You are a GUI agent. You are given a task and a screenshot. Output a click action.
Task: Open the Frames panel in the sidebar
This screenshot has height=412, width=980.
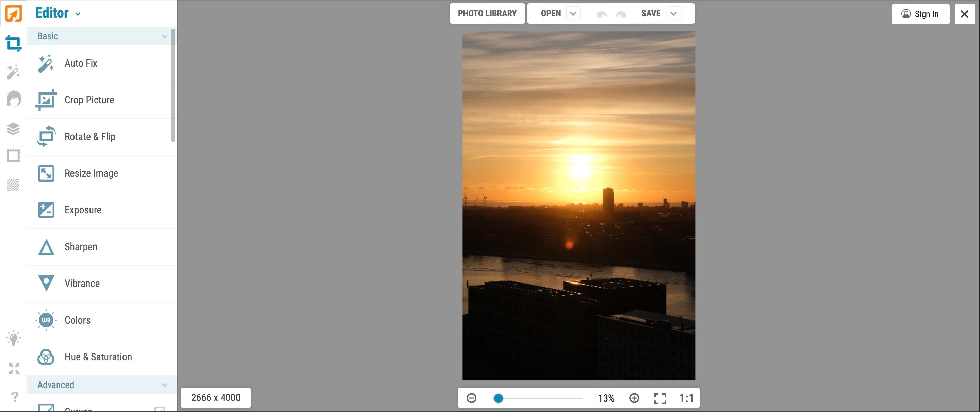click(13, 155)
